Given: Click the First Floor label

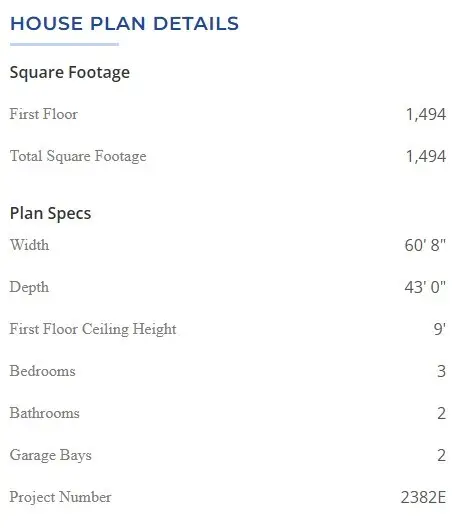Looking at the screenshot, I should (x=44, y=114).
